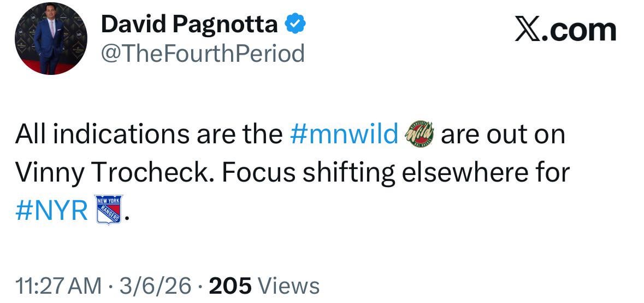Click the Minnesota Wild logo emoji
Viewport: 644px width, 303px height.
coord(420,133)
